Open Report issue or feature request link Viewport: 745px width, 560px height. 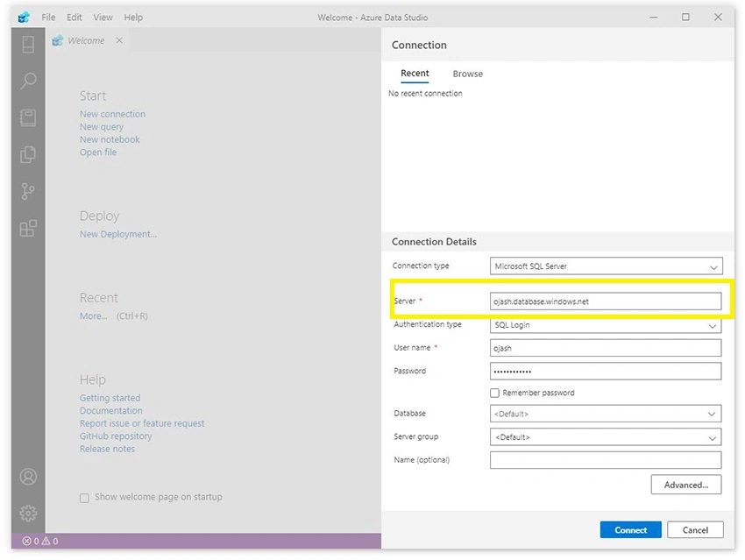pos(142,423)
